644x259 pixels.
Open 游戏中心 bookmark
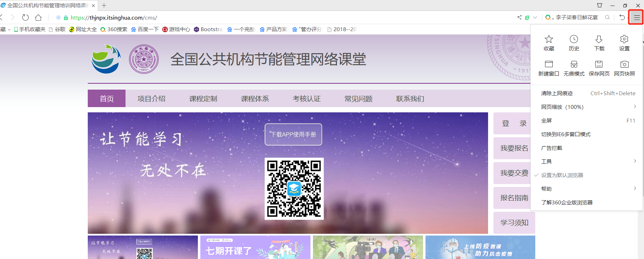click(176, 29)
